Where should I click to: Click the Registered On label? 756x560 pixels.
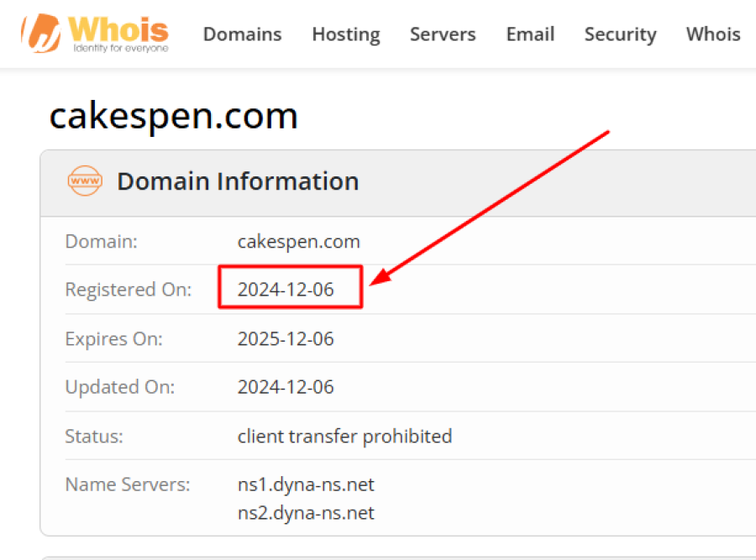[x=129, y=290]
